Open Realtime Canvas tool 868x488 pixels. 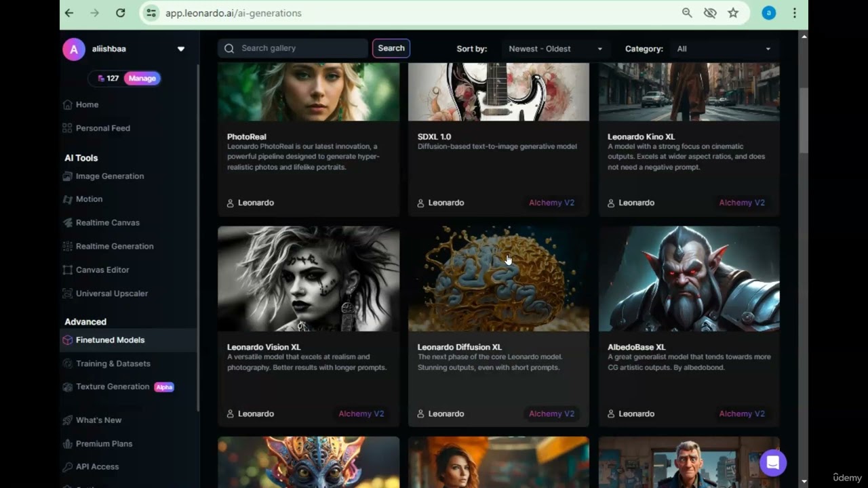click(x=108, y=222)
